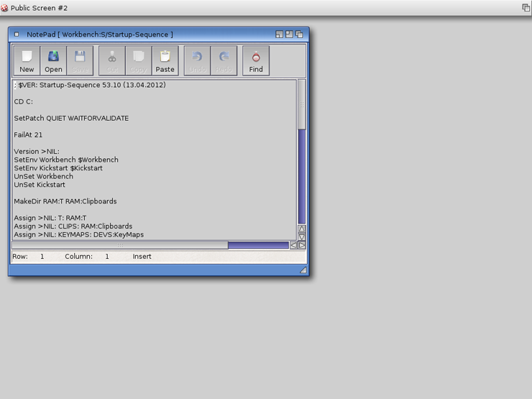Viewport: 532px width, 399px height.
Task: Click the scroll up arrow
Action: (x=302, y=229)
